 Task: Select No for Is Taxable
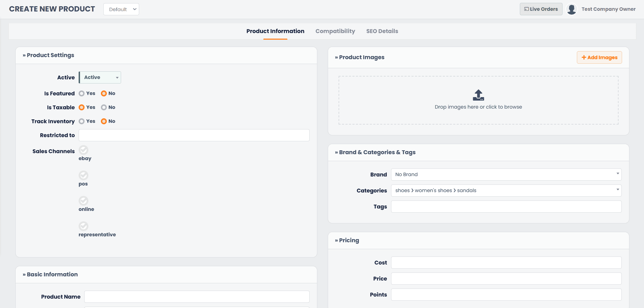coord(104,107)
